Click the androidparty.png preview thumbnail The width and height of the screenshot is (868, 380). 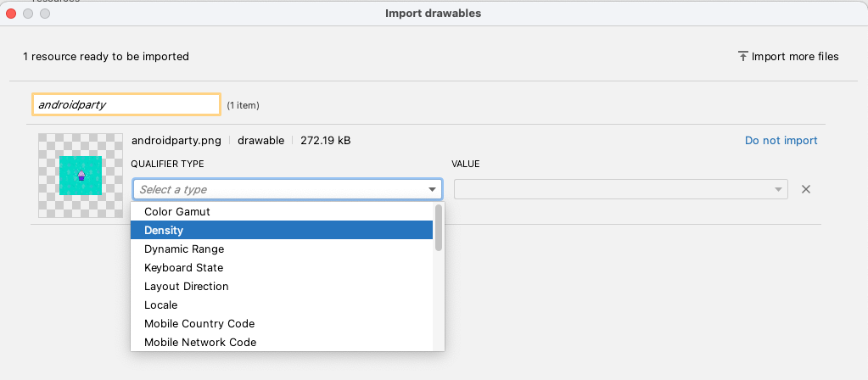(x=81, y=175)
